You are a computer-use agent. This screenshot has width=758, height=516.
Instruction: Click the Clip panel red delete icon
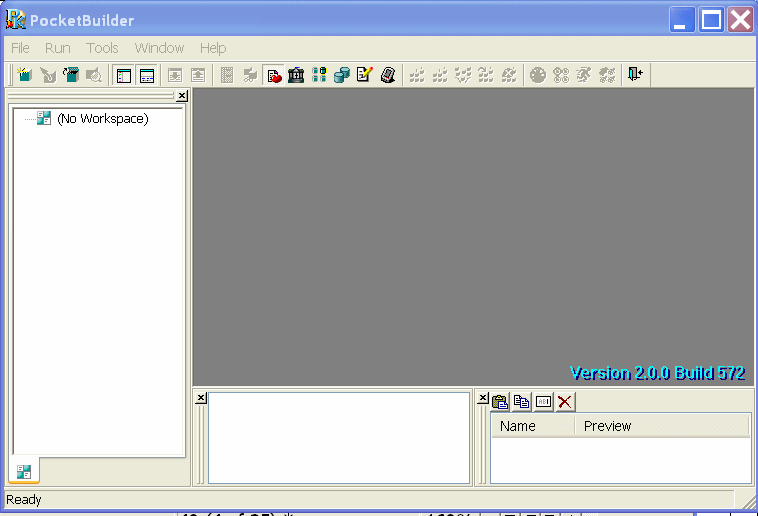[x=565, y=401]
